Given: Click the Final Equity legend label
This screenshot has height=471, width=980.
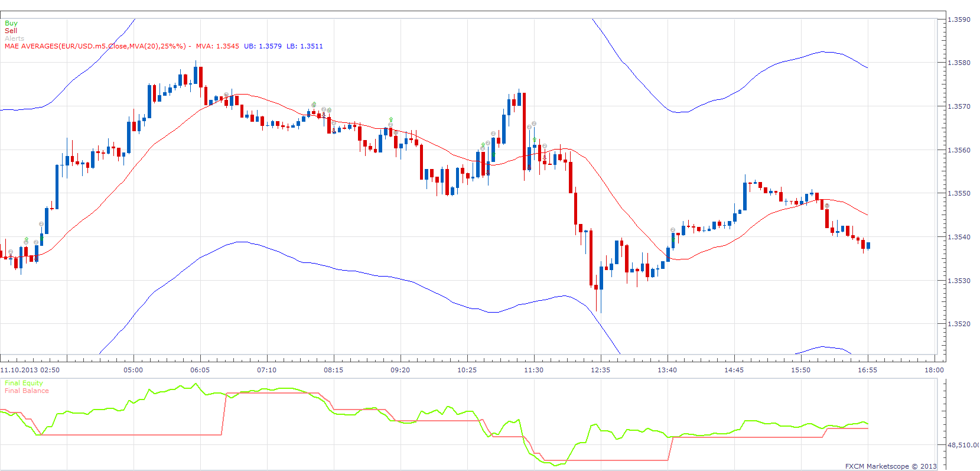Looking at the screenshot, I should pos(24,383).
